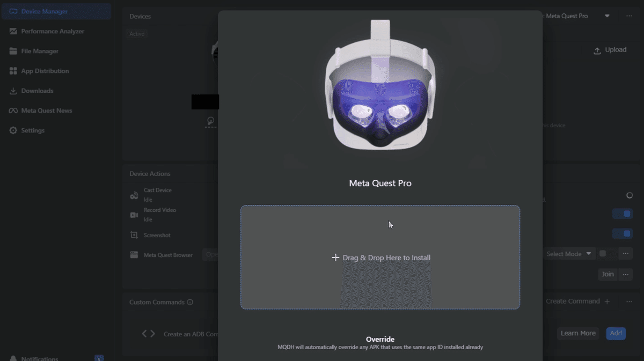Click the Meta Quest headset image
644x361 pixels.
point(380,85)
